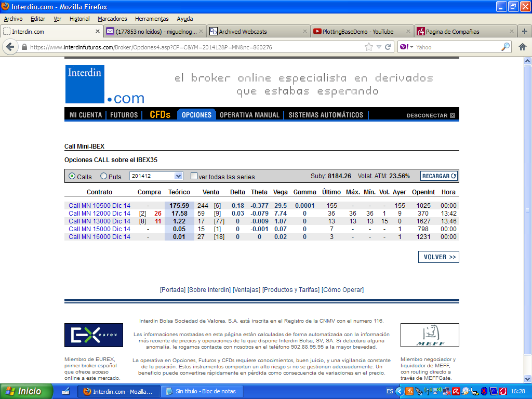Image resolution: width=532 pixels, height=399 pixels.
Task: Click the rocket tray icon
Action: (419, 392)
